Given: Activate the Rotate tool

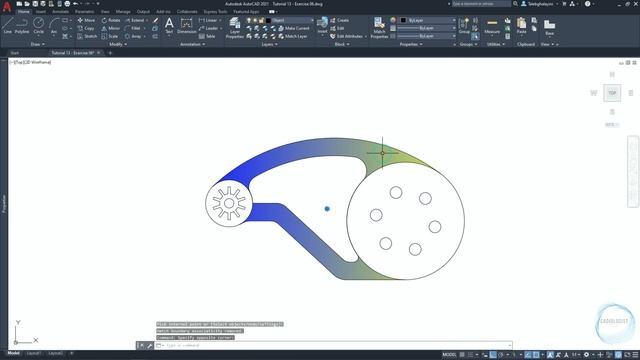Looking at the screenshot, I should tap(111, 20).
